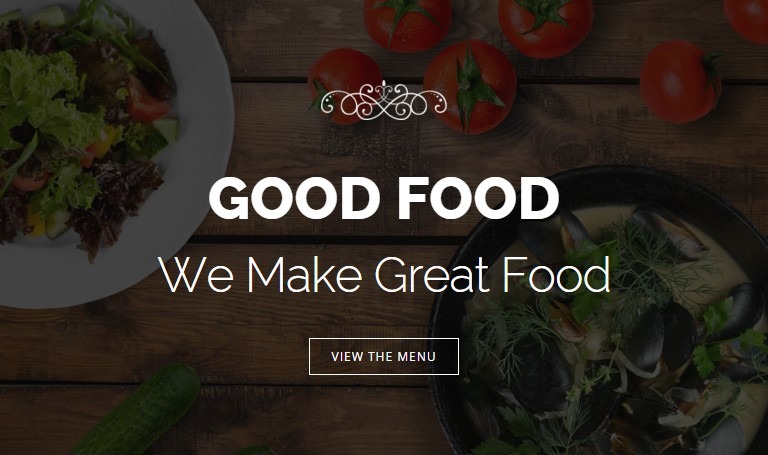Click the black bowl of mussels
Viewport: 768px width, 455px height.
pos(600,313)
